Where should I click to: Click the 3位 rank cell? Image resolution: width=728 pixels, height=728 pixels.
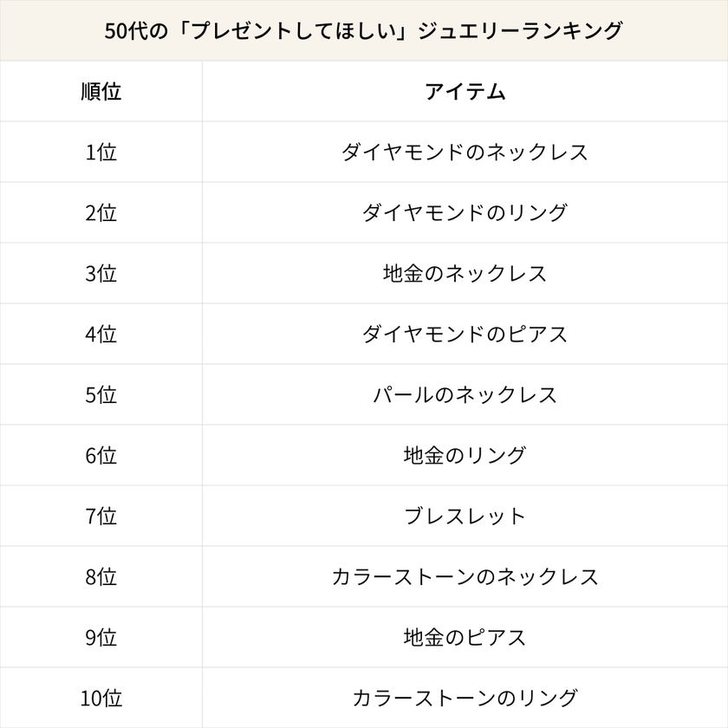click(x=101, y=274)
